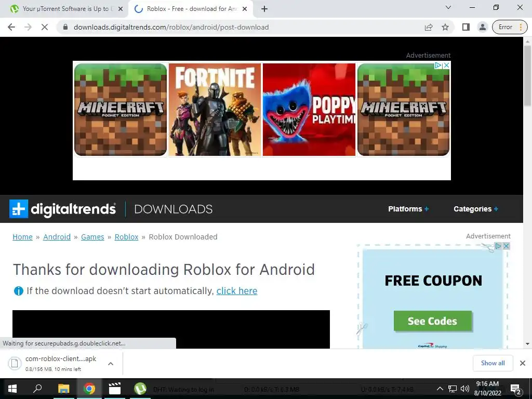This screenshot has height=399, width=532.
Task: Click the address bar URL
Action: pyautogui.click(x=171, y=27)
